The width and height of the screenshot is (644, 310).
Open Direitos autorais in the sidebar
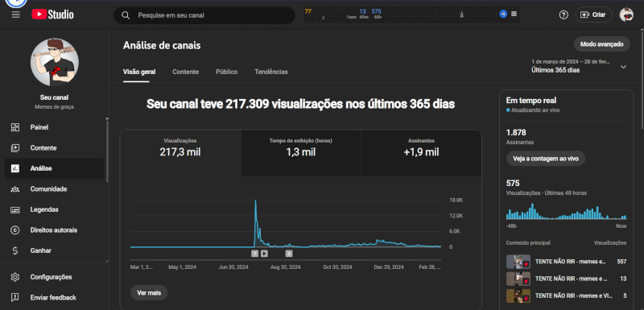54,230
